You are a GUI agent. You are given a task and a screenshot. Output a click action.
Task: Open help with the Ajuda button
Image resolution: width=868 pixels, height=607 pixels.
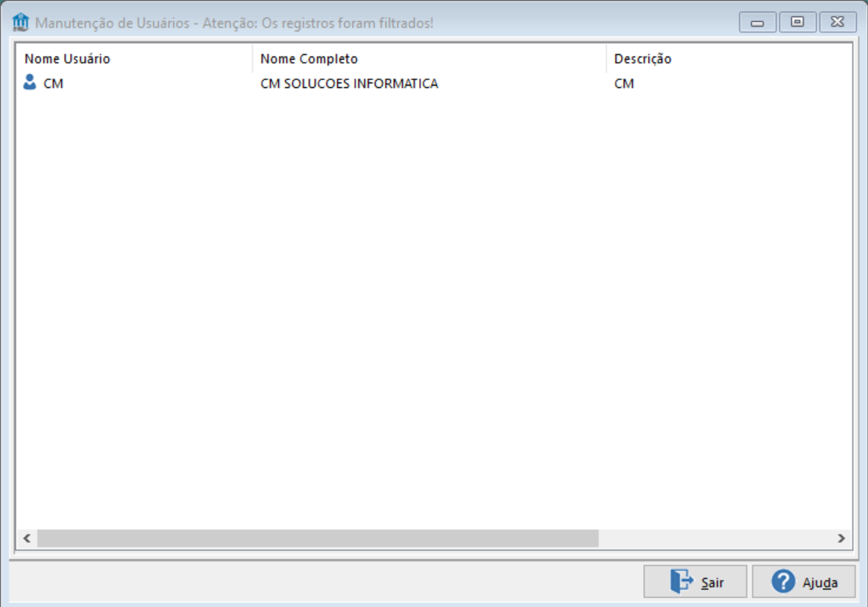[x=804, y=582]
